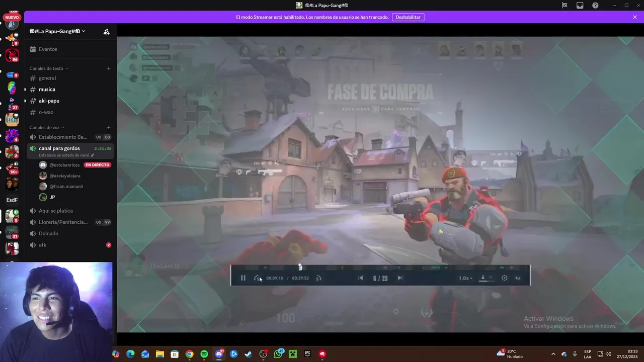Open the server icon with 21 badge
644x362 pixels.
coord(12,232)
